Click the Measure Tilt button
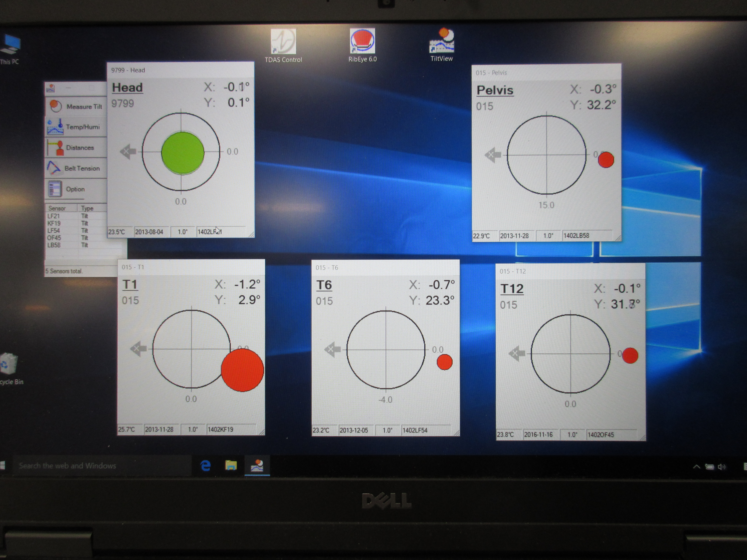747x560 pixels. (76, 106)
